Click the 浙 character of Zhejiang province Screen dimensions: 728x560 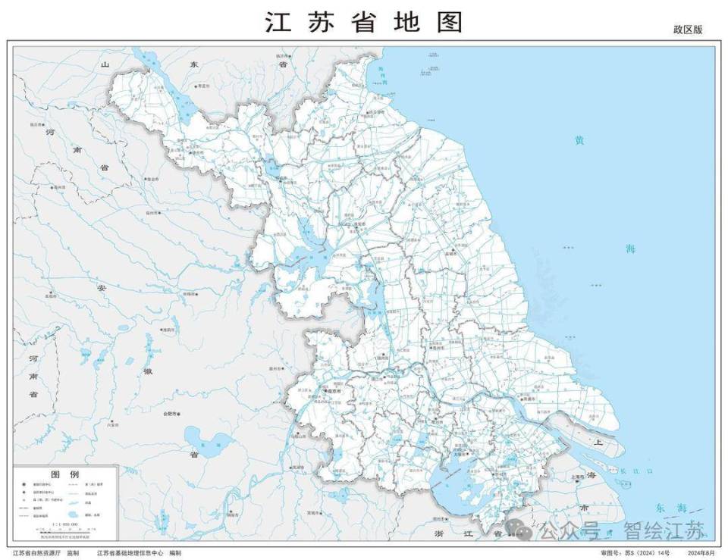pyautogui.click(x=440, y=534)
